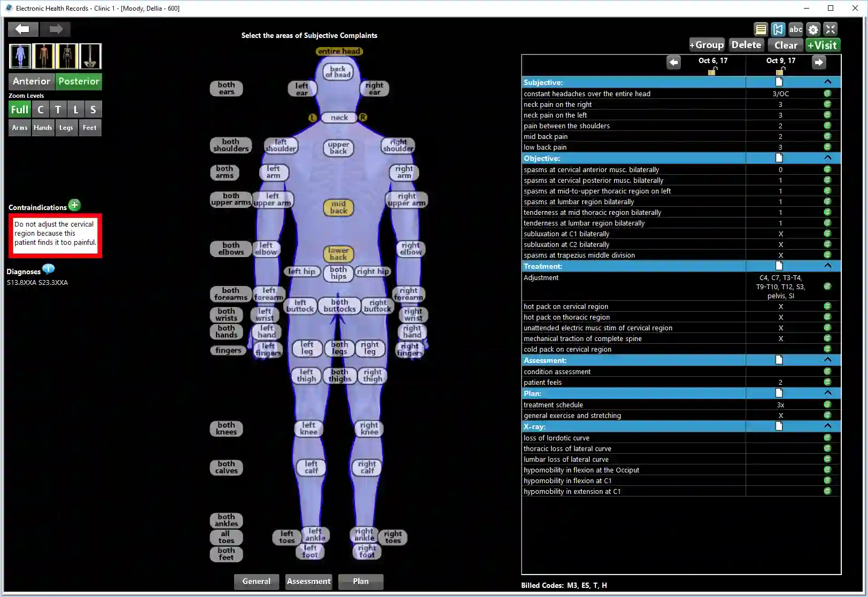Select the both shoulders body region

click(230, 145)
